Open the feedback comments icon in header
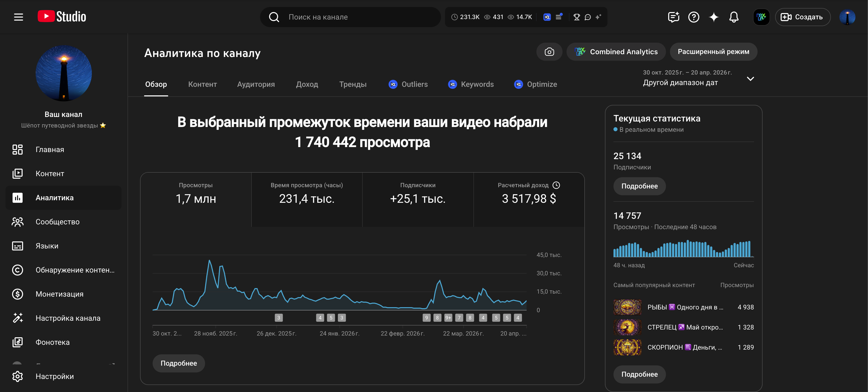Viewport: 868px width, 392px height. pyautogui.click(x=673, y=17)
